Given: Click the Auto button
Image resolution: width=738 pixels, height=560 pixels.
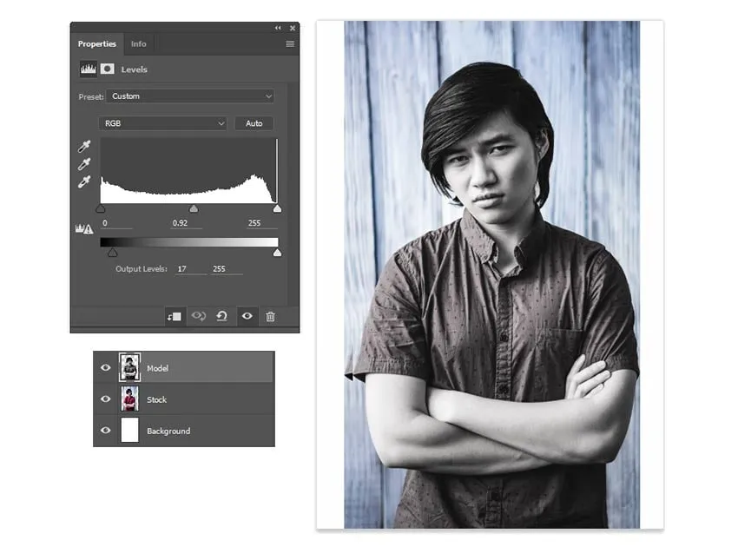Looking at the screenshot, I should click(254, 123).
